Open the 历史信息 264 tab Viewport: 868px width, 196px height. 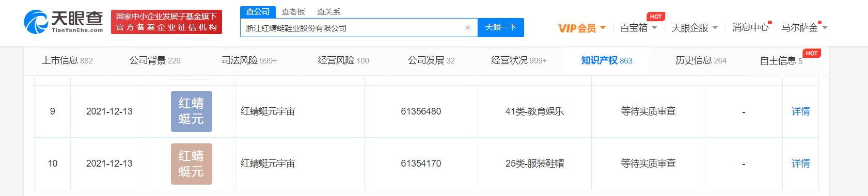[701, 60]
